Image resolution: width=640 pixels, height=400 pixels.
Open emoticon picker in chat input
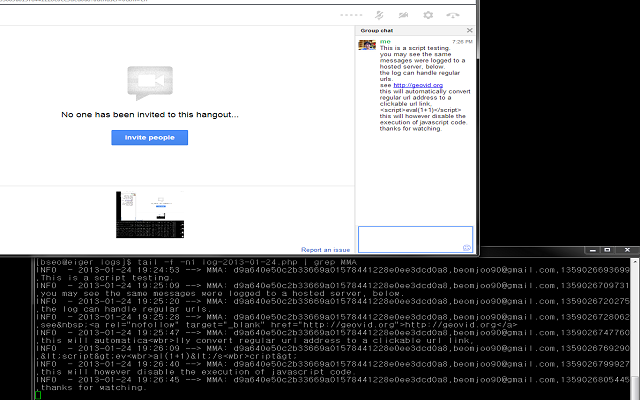click(x=467, y=248)
